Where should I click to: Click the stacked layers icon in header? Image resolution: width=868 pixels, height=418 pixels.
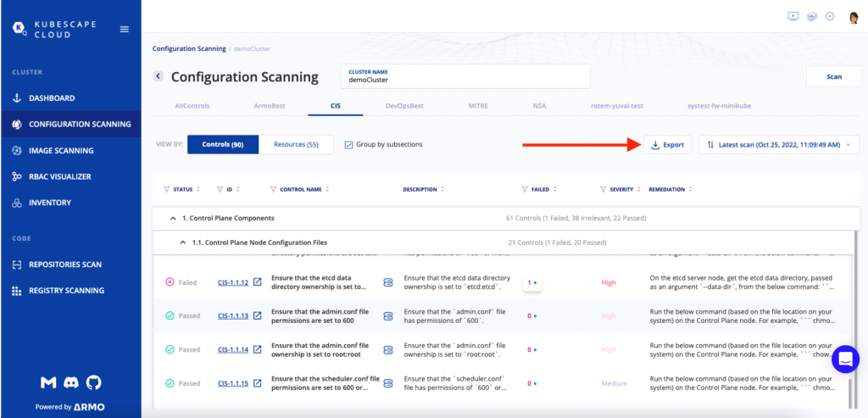(x=811, y=17)
